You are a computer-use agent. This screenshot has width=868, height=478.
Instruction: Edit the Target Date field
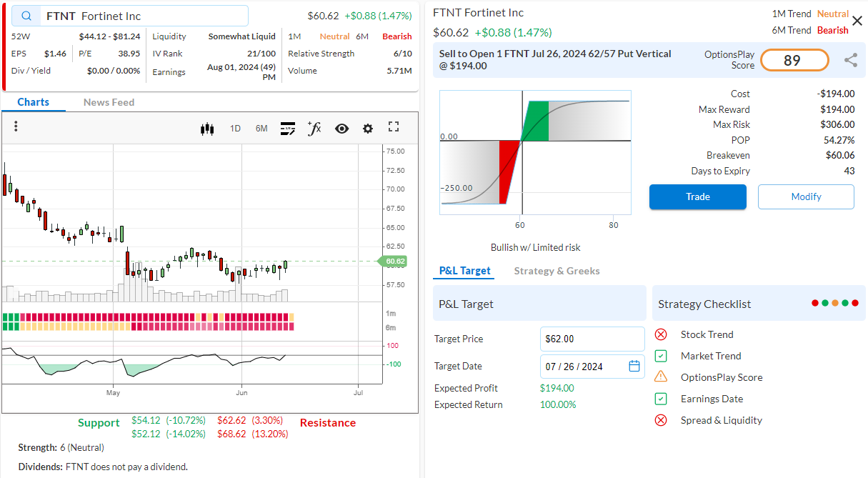tap(592, 367)
